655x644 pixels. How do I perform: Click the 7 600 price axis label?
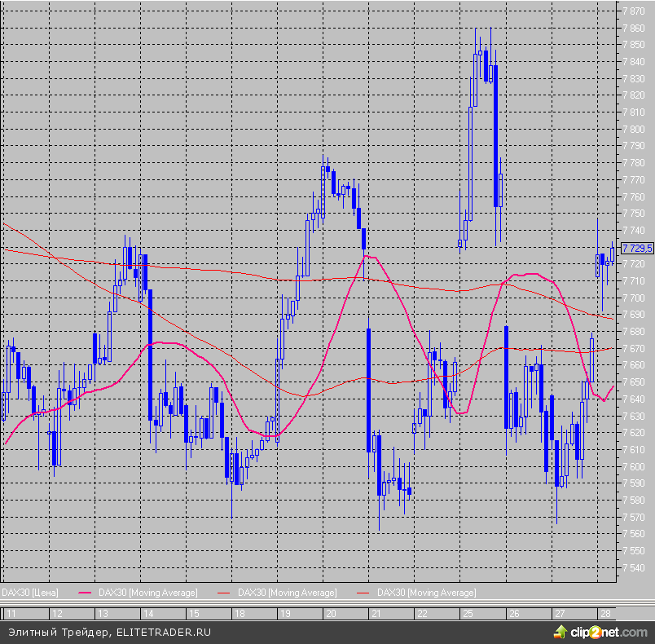635,466
